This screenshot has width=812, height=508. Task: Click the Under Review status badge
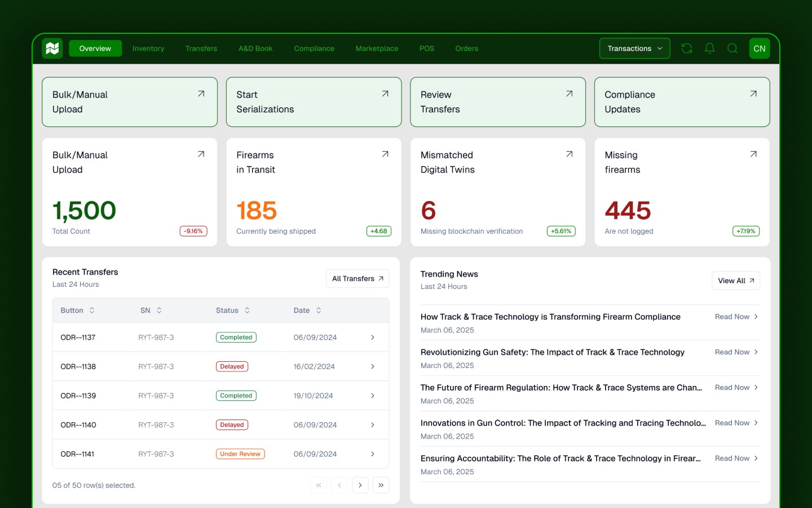[x=240, y=454]
